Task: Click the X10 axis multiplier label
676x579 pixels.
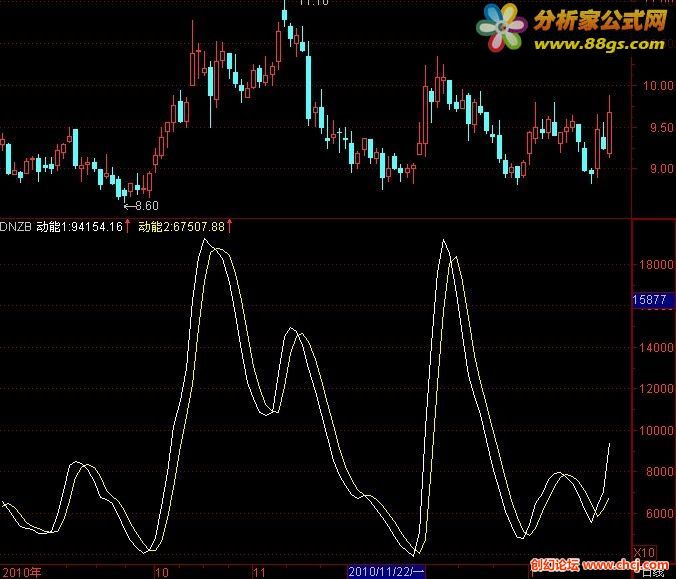Action: coord(645,552)
